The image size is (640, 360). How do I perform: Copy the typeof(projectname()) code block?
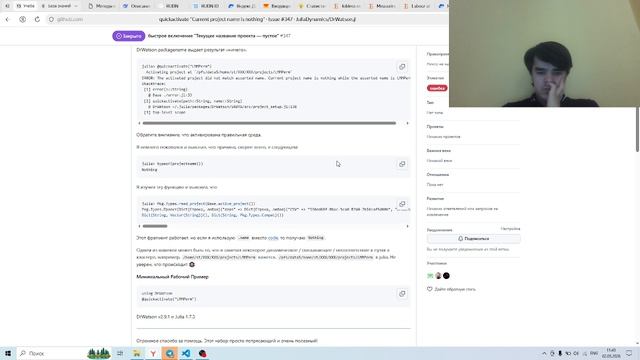coord(402,164)
